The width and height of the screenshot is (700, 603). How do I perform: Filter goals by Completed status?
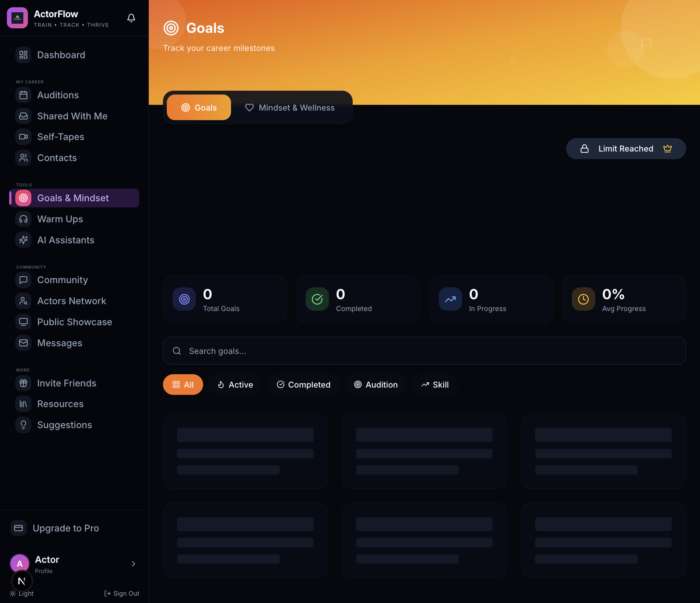[303, 385]
